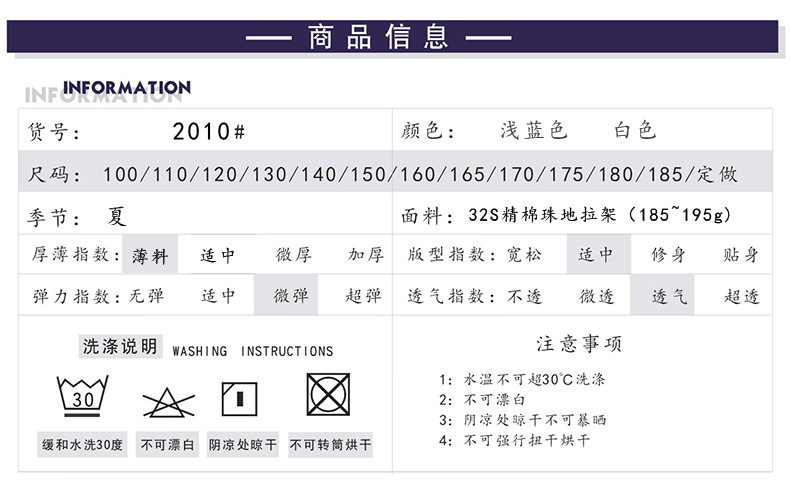Click the 阴凉处晾干 label
Image resolution: width=790 pixels, height=488 pixels.
243,445
